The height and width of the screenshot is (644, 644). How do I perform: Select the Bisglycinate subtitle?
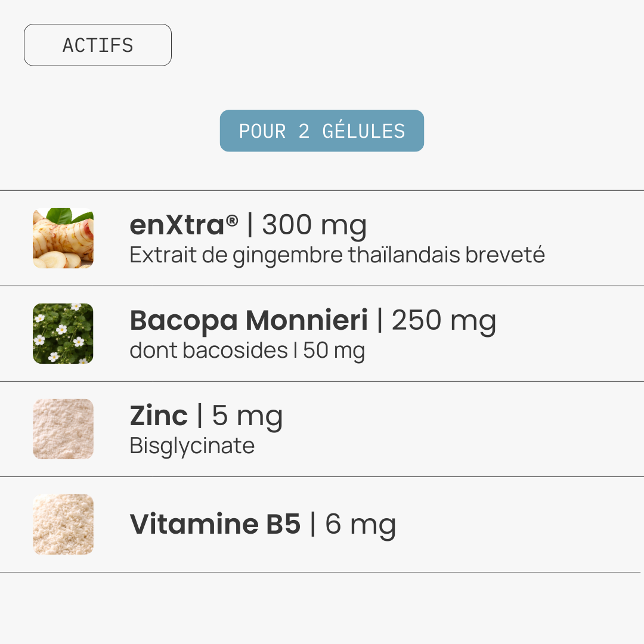(x=192, y=446)
